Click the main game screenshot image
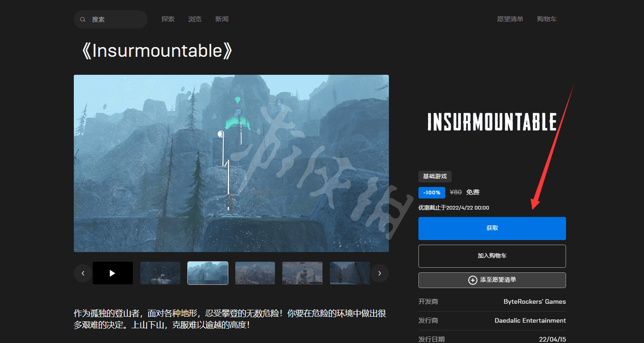Viewport: 644px width, 343px height. (231, 163)
